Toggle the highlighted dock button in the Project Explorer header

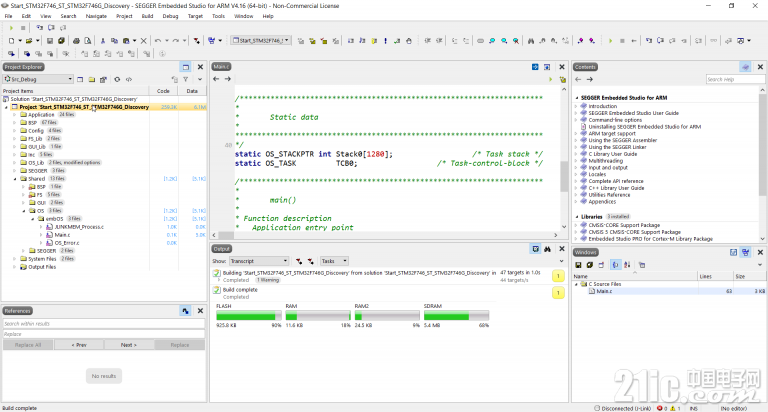(x=186, y=67)
